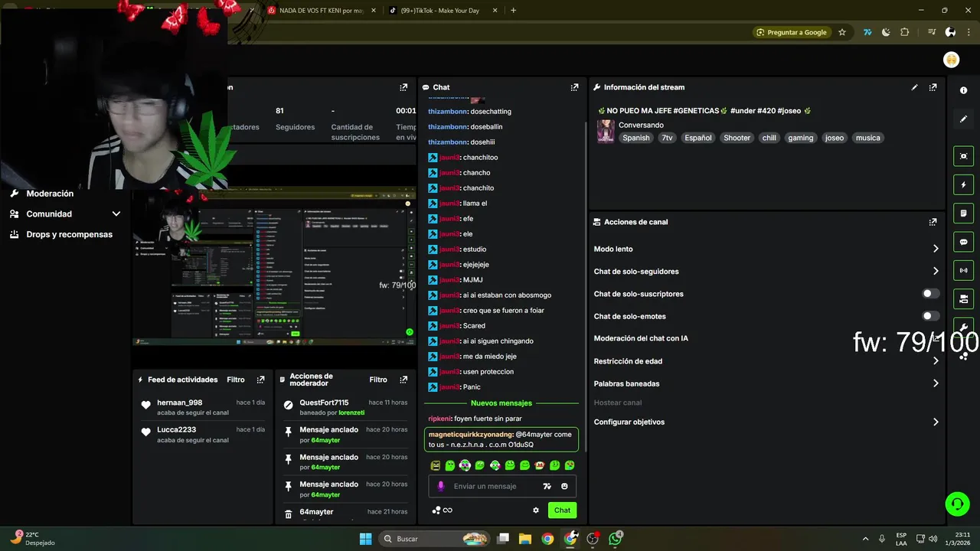Open the 7TV emote menu in chat input

coord(547,486)
